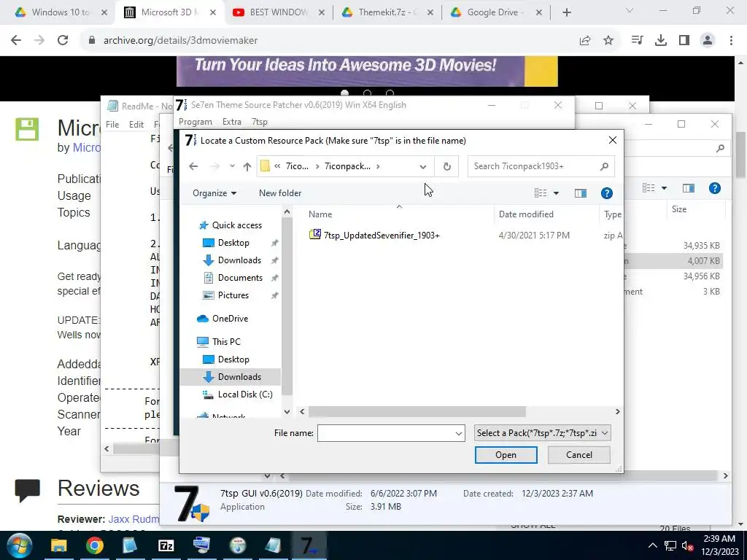Open Edit menu in ReadMe Notepad
This screenshot has width=747, height=560.
point(136,124)
